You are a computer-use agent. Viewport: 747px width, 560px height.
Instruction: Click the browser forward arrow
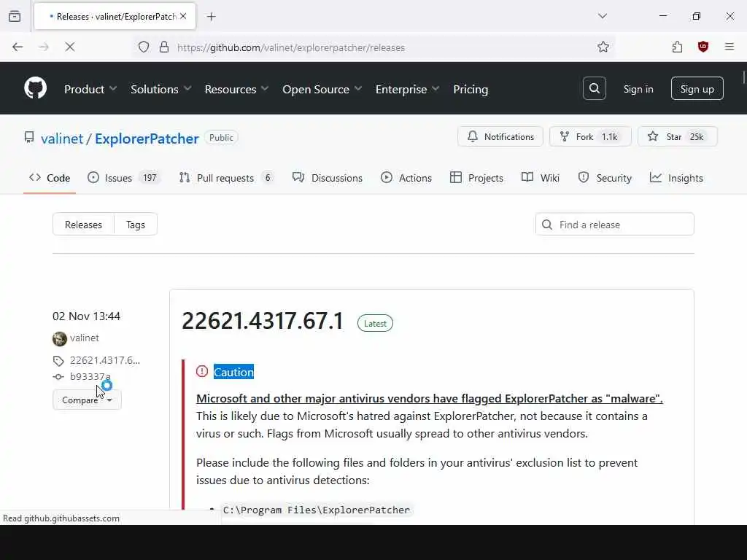pos(44,47)
